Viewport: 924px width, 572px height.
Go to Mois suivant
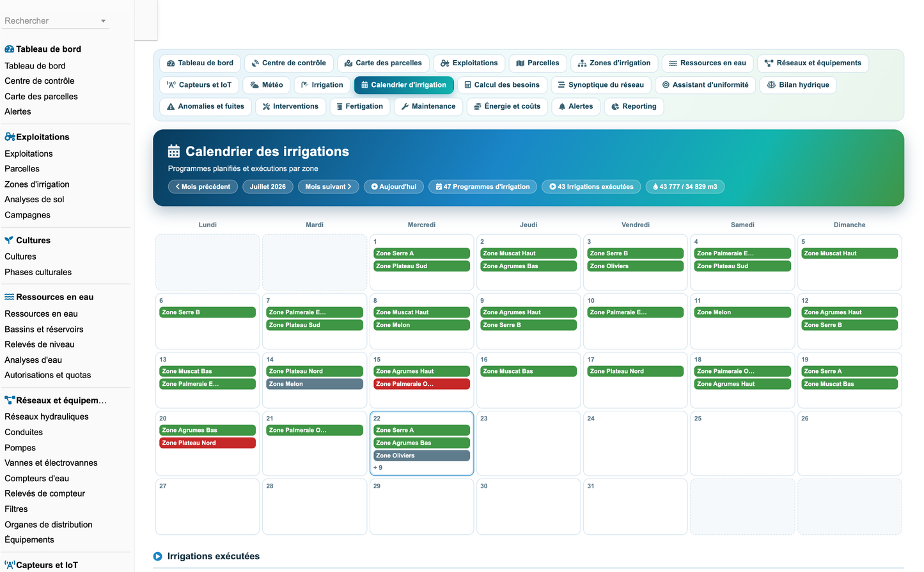click(x=328, y=187)
